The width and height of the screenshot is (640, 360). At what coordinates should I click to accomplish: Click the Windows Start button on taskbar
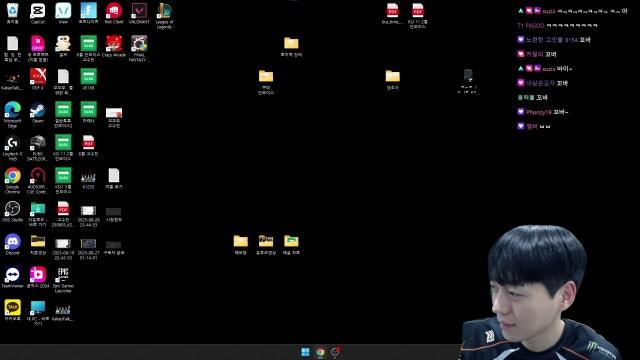tap(305, 352)
